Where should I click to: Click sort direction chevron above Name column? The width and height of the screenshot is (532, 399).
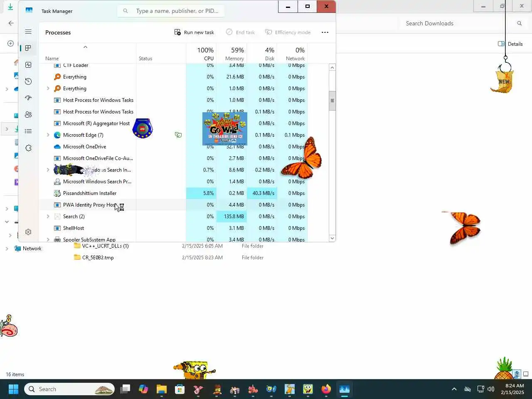85,47
